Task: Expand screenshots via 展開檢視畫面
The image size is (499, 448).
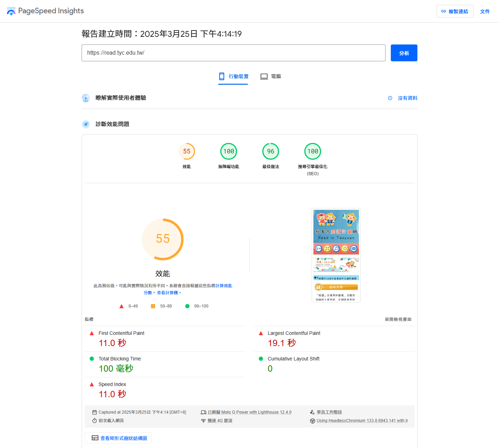Action: coord(398,319)
